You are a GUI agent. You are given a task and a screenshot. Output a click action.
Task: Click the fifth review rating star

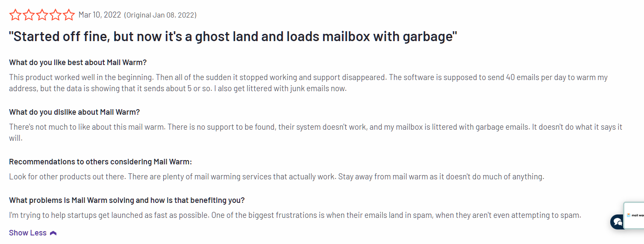point(68,15)
